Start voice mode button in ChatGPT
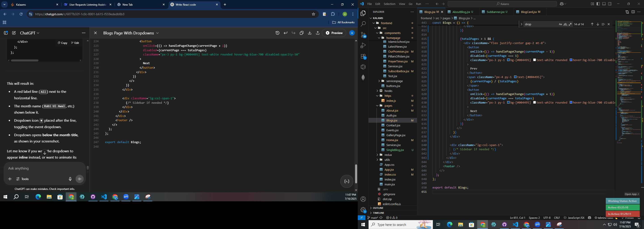Viewport: 644px width, 229px height. pyautogui.click(x=80, y=179)
